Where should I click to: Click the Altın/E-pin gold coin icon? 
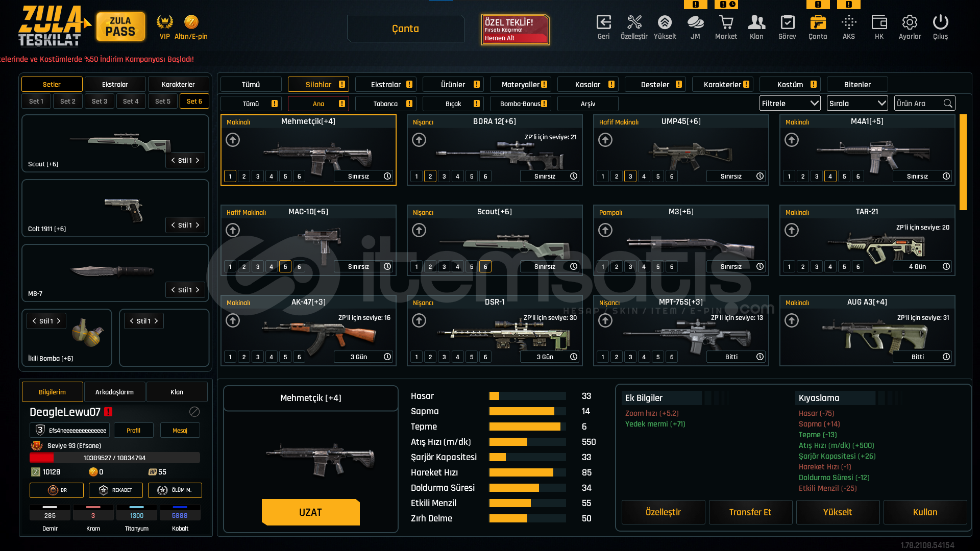click(191, 22)
